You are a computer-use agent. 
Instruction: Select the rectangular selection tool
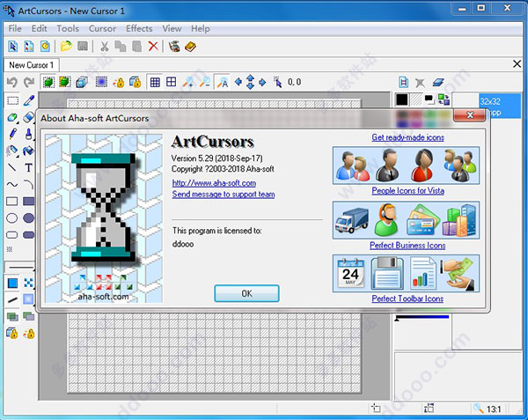13,100
